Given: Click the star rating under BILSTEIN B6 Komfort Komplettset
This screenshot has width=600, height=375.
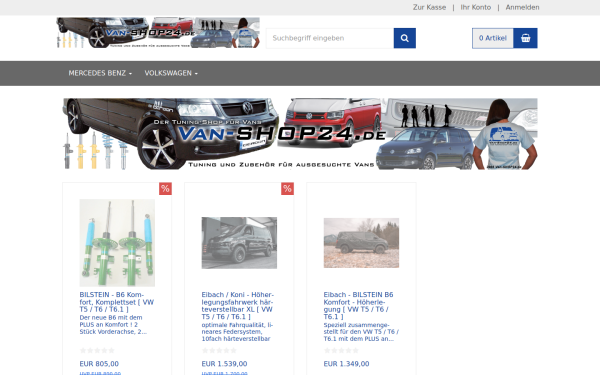Looking at the screenshot, I should tap(97, 351).
